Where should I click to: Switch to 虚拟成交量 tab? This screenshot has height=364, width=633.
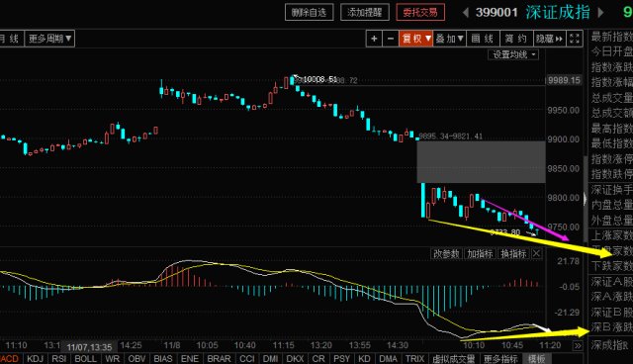tap(453, 359)
